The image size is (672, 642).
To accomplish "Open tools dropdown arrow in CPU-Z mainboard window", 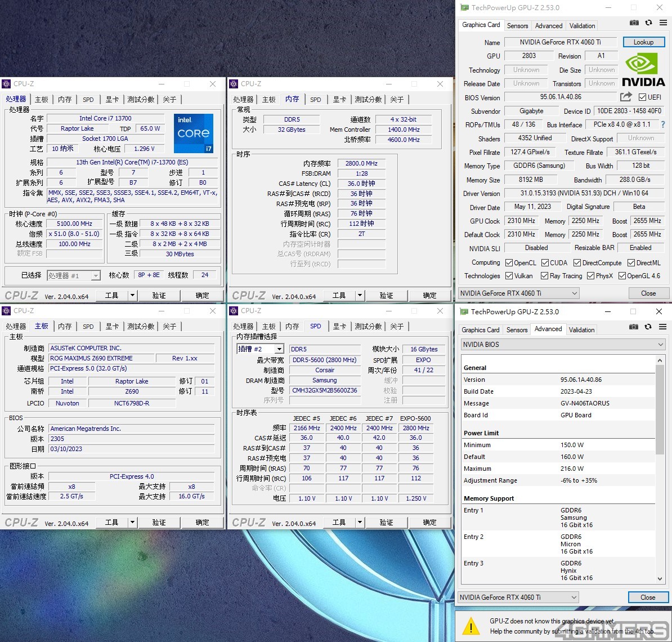I will [132, 522].
